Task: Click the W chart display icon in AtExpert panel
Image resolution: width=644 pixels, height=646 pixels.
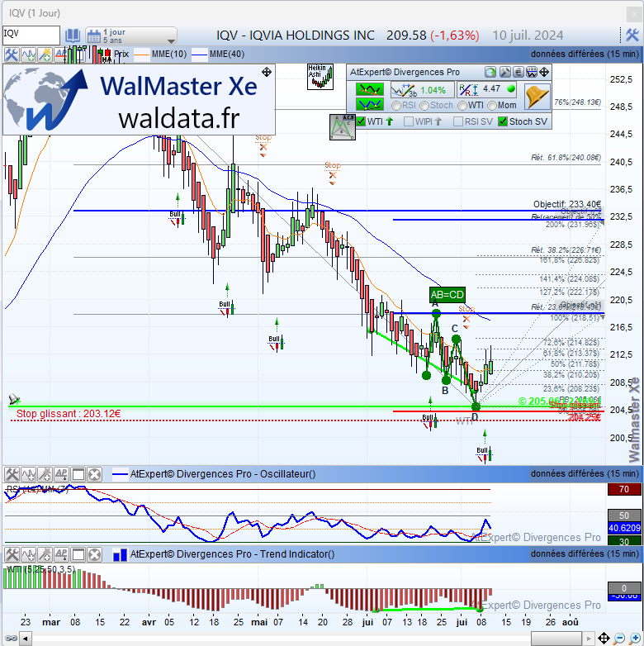Action: click(532, 73)
